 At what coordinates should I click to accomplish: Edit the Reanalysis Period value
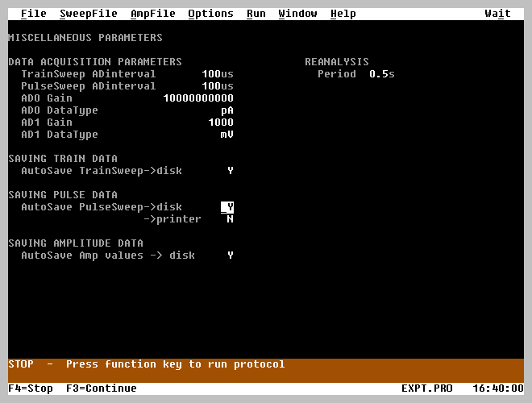coord(381,74)
